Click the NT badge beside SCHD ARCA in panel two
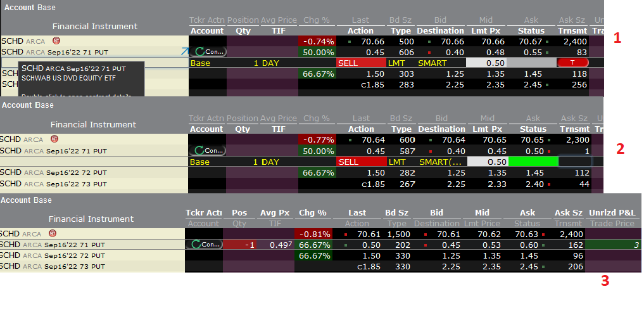Screen dimensions: 644x315 coord(54,139)
